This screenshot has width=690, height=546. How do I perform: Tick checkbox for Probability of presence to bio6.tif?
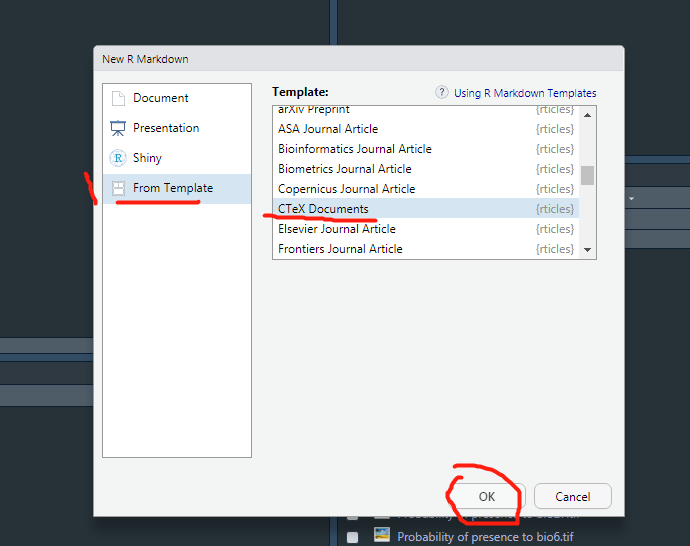pyautogui.click(x=352, y=537)
